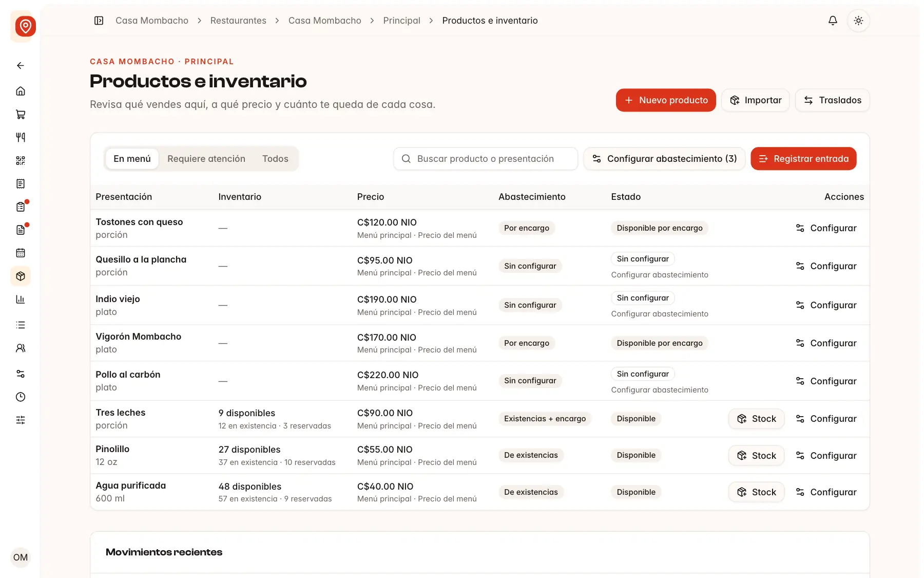Click 'Vigorón Mombacho' product name

point(139,337)
